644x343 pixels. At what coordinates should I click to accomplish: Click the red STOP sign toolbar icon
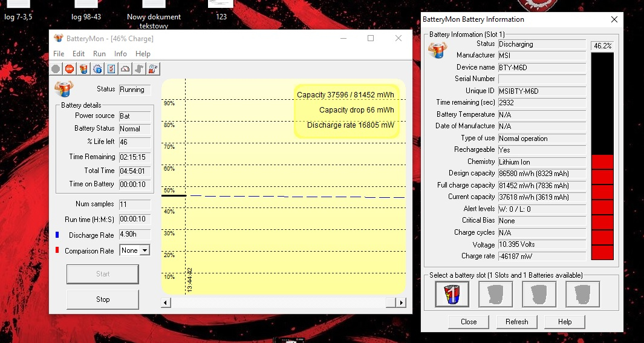coord(70,69)
